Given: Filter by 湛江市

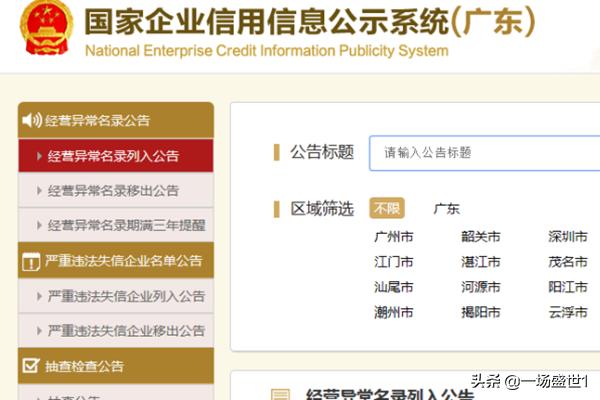Looking at the screenshot, I should click(x=481, y=262).
